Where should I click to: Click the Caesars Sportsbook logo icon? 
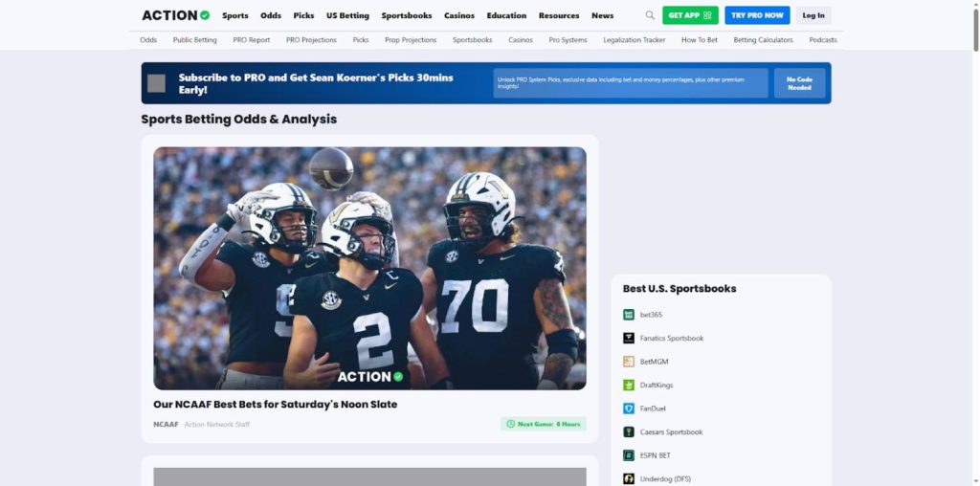click(629, 432)
